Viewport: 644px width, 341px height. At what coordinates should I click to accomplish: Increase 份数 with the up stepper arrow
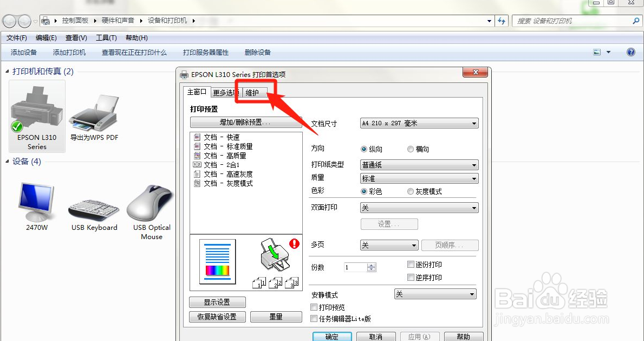click(x=371, y=265)
